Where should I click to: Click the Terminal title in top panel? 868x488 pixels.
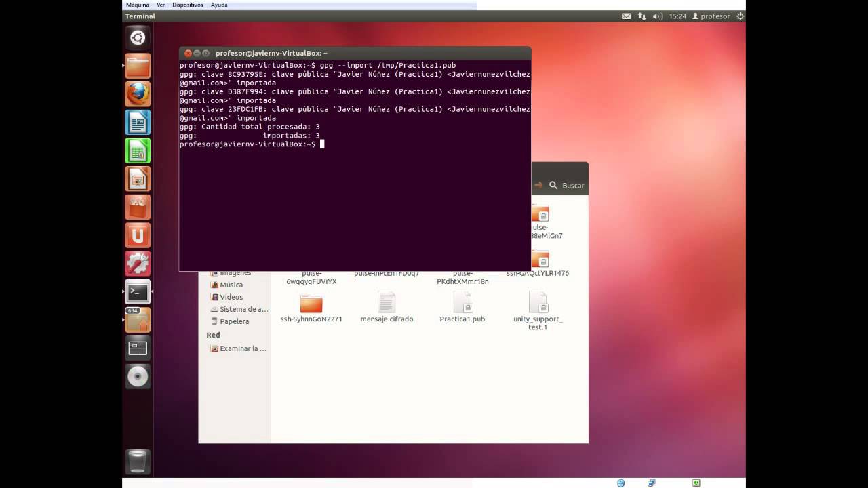pos(140,16)
